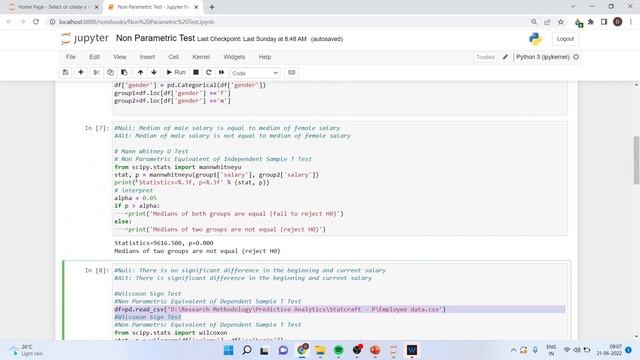The image size is (640, 360).
Task: Interrupt the kernel stop icon
Action: 196,73
